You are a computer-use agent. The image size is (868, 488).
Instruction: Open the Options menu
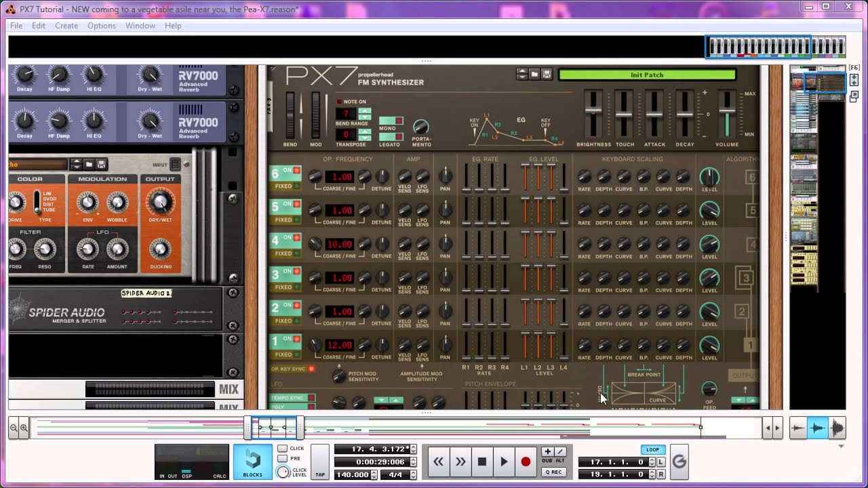coord(102,26)
